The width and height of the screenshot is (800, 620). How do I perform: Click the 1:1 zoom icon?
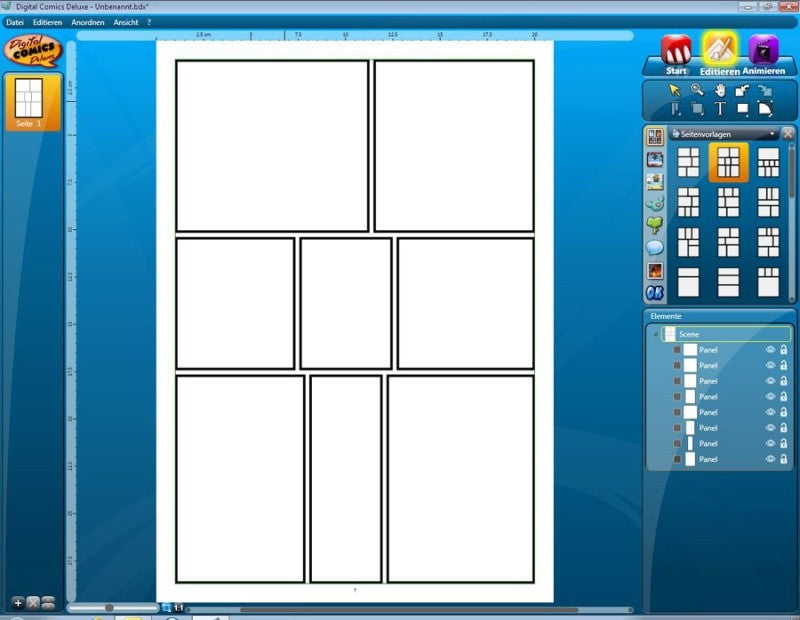tap(179, 608)
